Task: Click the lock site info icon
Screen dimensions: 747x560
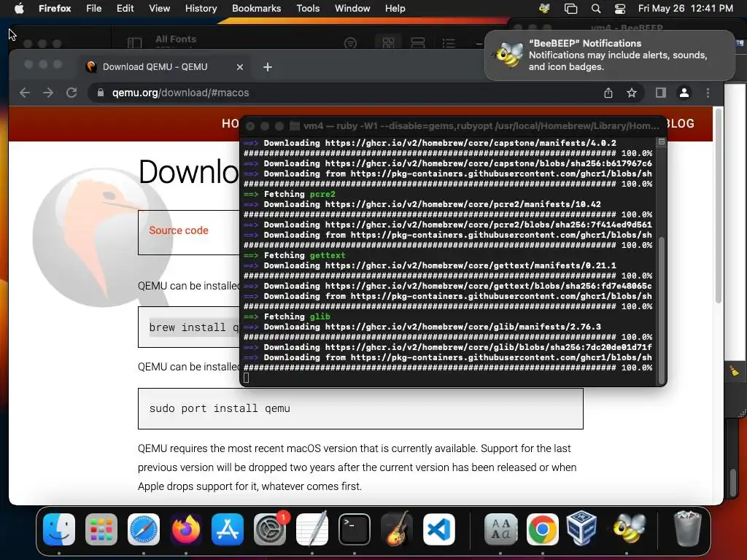Action: (101, 93)
